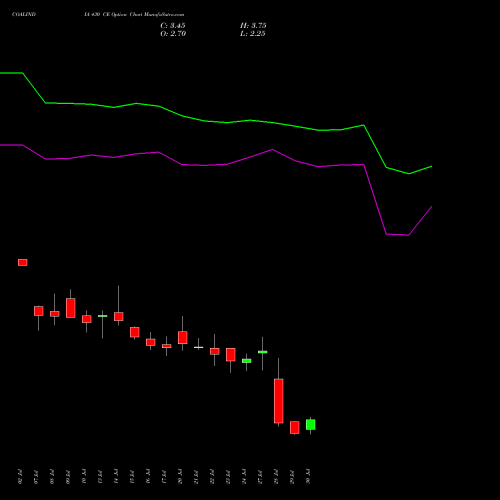Click the green candle for 30 Jul
This screenshot has height=500, width=500.
point(311,425)
